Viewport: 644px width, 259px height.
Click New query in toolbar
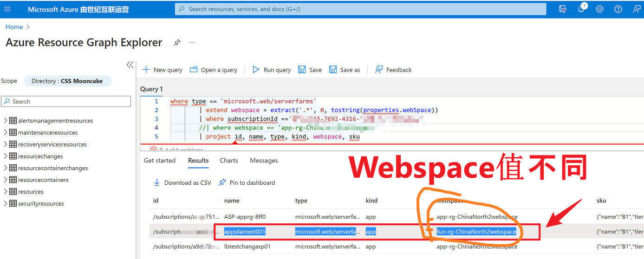pos(163,70)
